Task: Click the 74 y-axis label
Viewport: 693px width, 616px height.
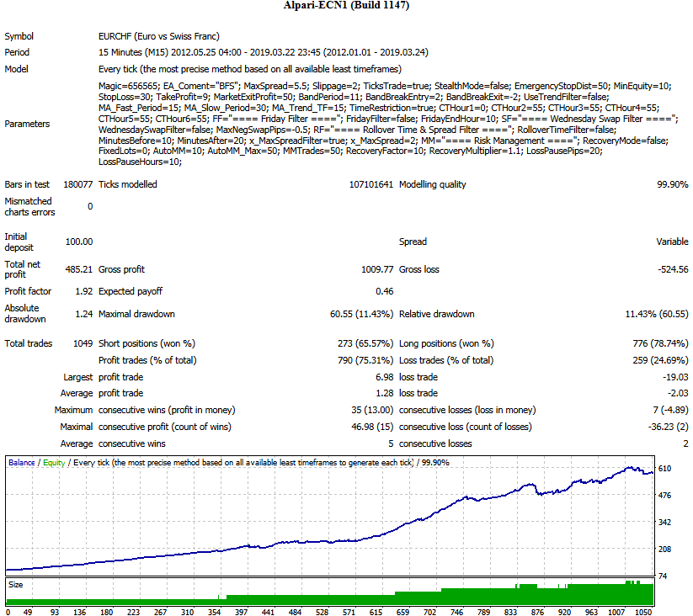Action: [662, 576]
